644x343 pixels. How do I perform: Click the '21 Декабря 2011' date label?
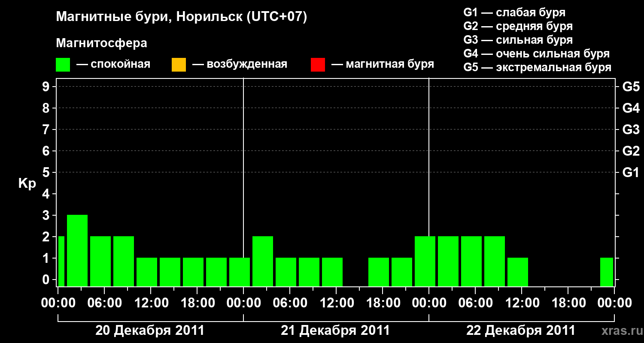pos(335,331)
